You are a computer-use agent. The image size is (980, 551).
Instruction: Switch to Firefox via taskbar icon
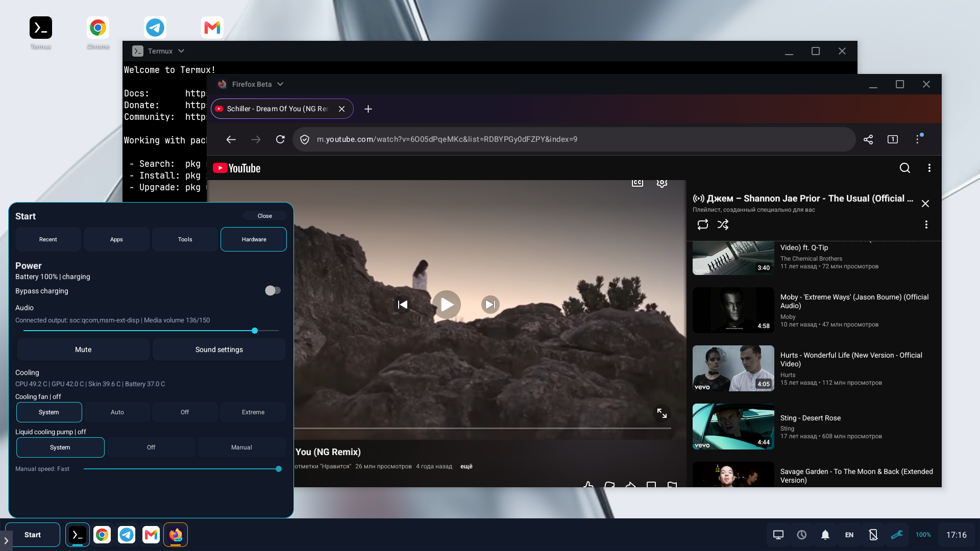coord(176,535)
